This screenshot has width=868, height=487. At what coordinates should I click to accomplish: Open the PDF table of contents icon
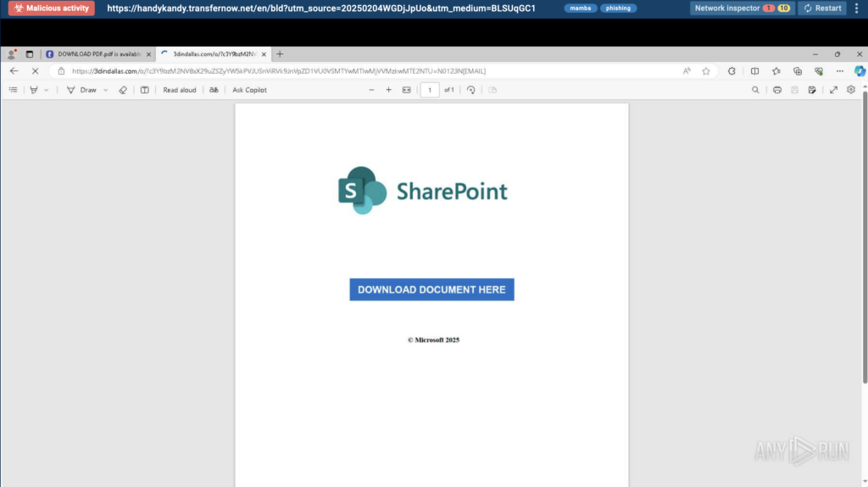coord(13,90)
